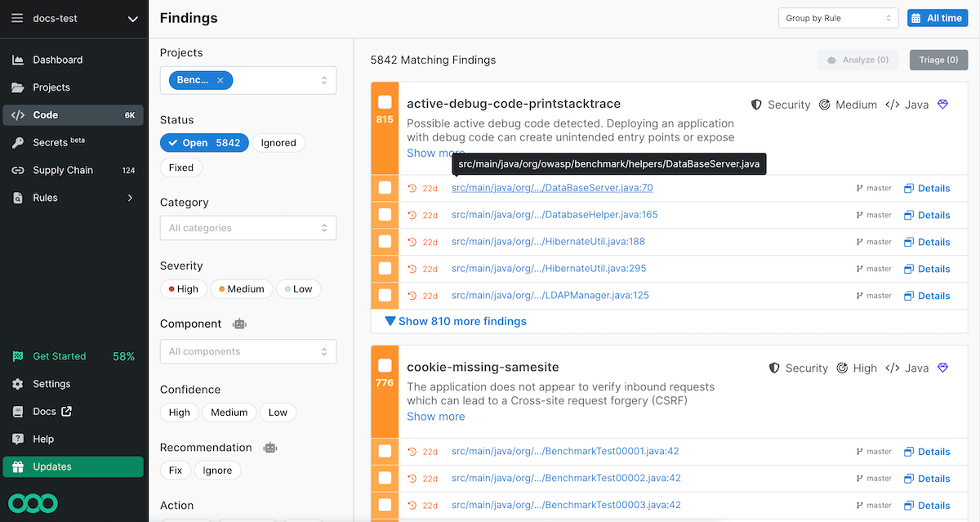Click the robot icon next to Recommendation
The image size is (980, 522).
[270, 448]
